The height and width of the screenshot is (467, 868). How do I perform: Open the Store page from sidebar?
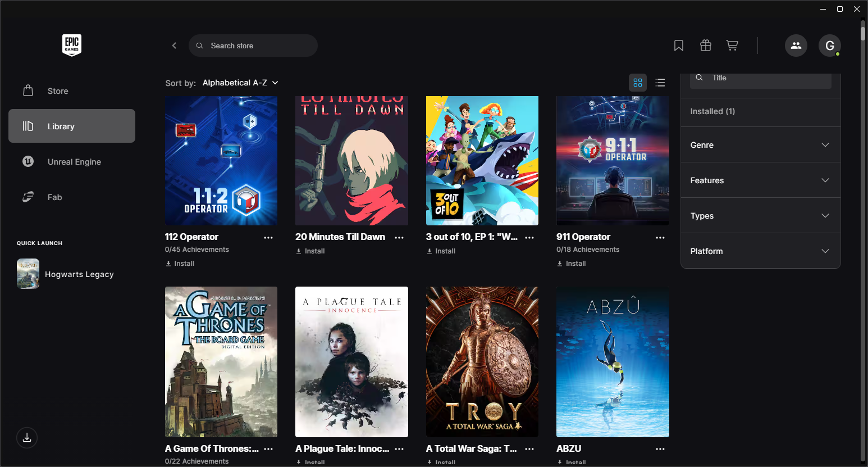pos(58,91)
